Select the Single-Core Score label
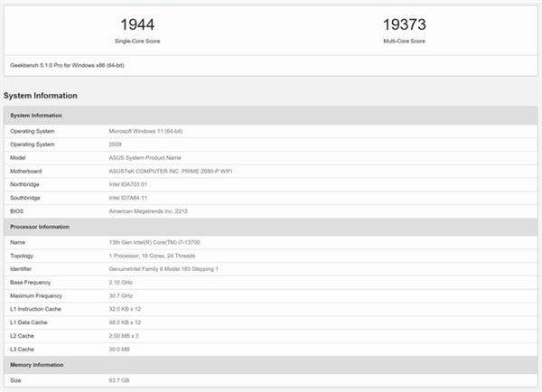542x392 pixels. pos(137,42)
